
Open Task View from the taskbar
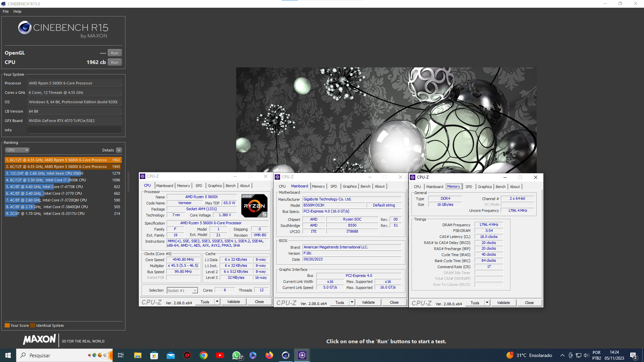[121, 355]
